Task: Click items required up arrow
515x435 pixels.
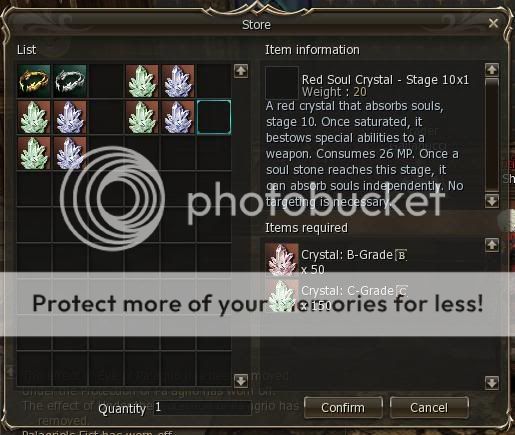Action: coord(492,245)
